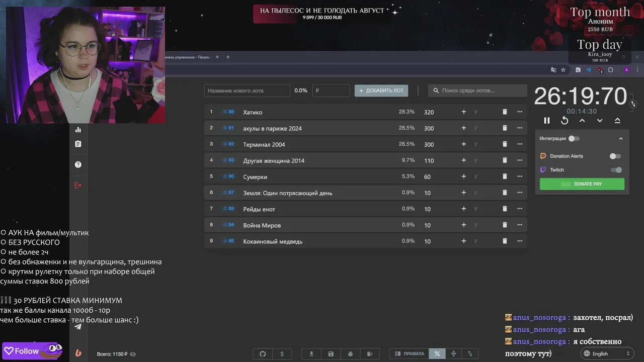Viewport: 644px width, 362px height.
Task: Delete the Кокаиновый медведь lot
Action: (505, 241)
